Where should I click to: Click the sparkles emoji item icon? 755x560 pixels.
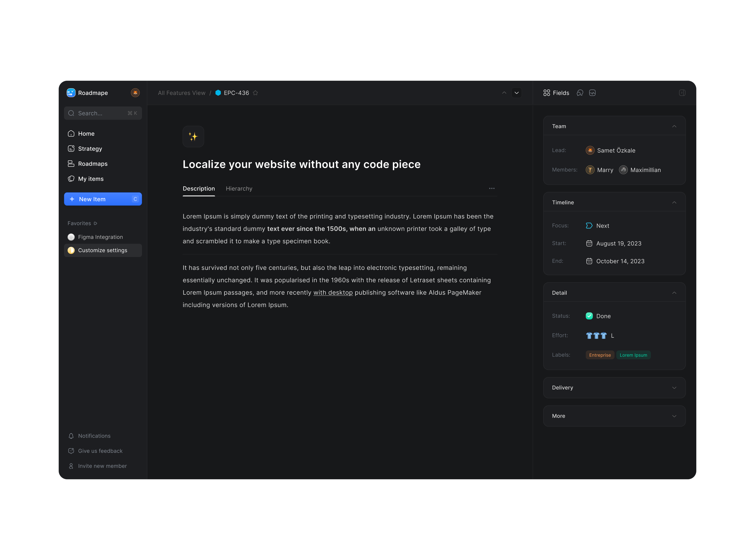click(x=193, y=137)
